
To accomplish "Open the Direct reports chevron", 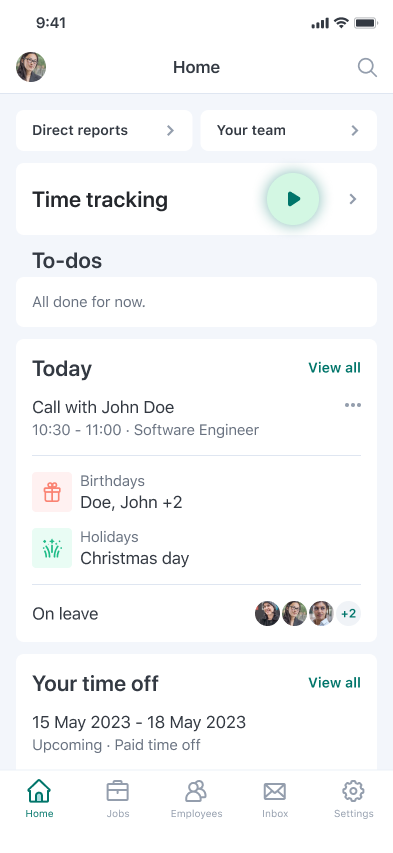I will [170, 131].
